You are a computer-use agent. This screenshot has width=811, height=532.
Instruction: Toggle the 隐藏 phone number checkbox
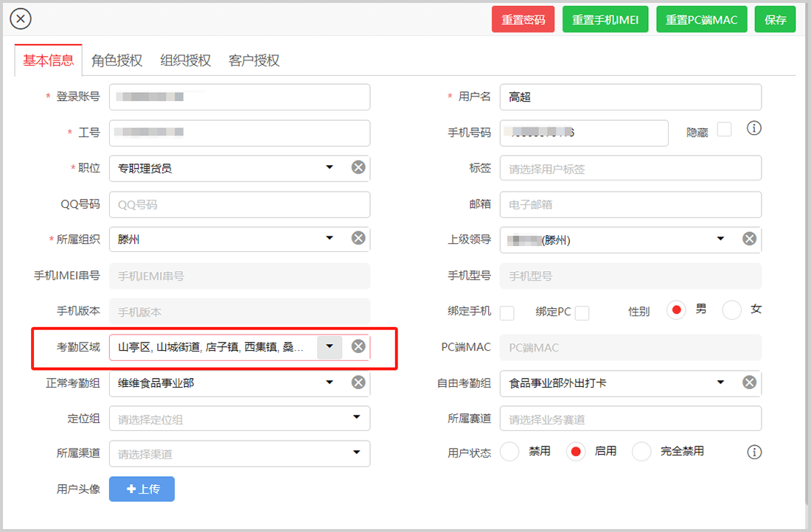coord(724,130)
